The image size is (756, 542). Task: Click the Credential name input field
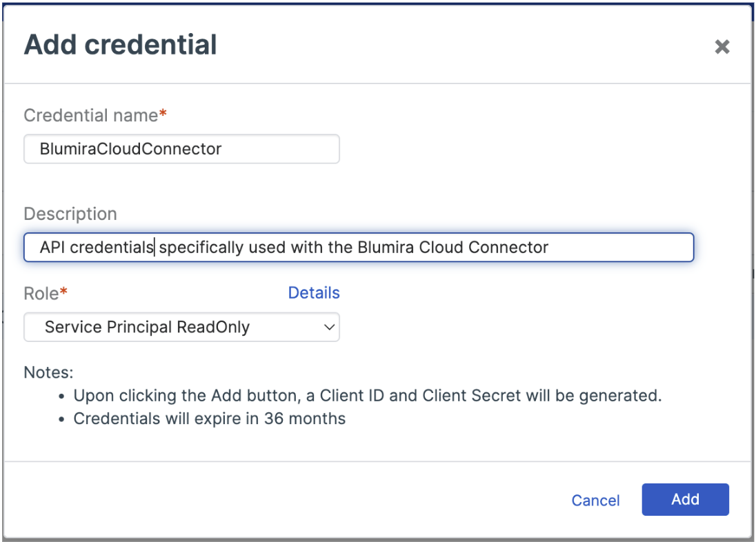click(x=182, y=149)
